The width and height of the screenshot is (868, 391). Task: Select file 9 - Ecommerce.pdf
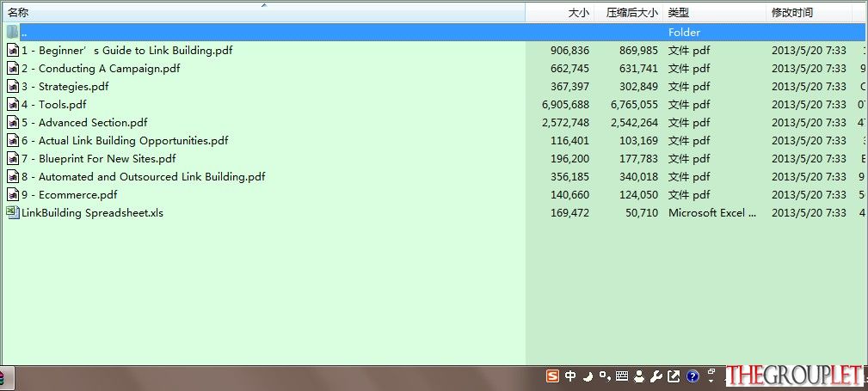coord(69,195)
